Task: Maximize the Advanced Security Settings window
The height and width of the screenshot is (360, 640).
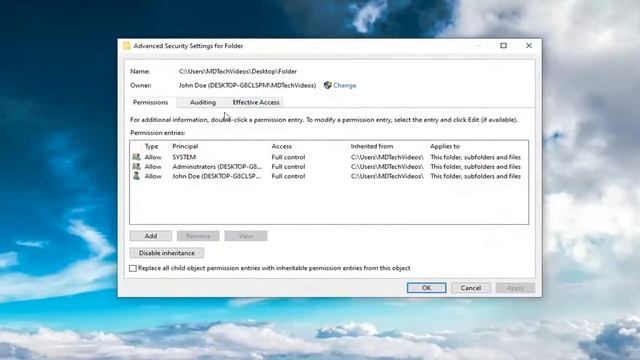Action: [503, 46]
